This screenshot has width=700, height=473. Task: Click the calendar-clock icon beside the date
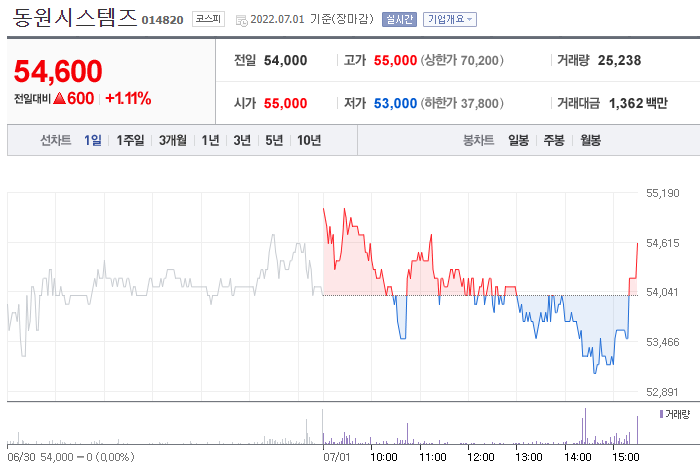tap(242, 20)
